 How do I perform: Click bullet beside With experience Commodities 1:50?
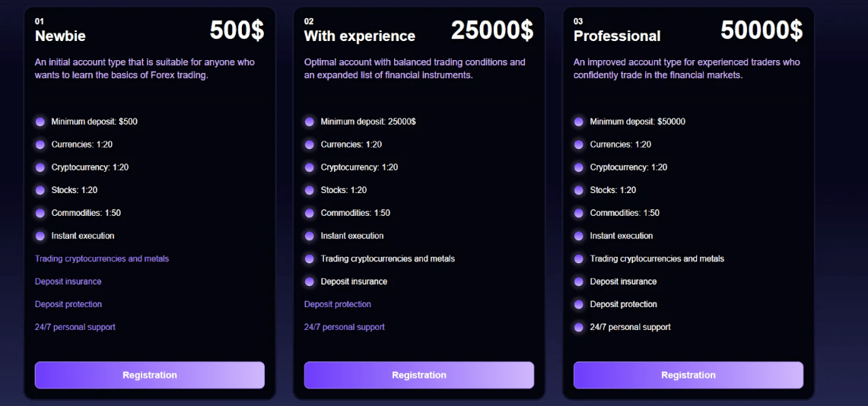[310, 213]
